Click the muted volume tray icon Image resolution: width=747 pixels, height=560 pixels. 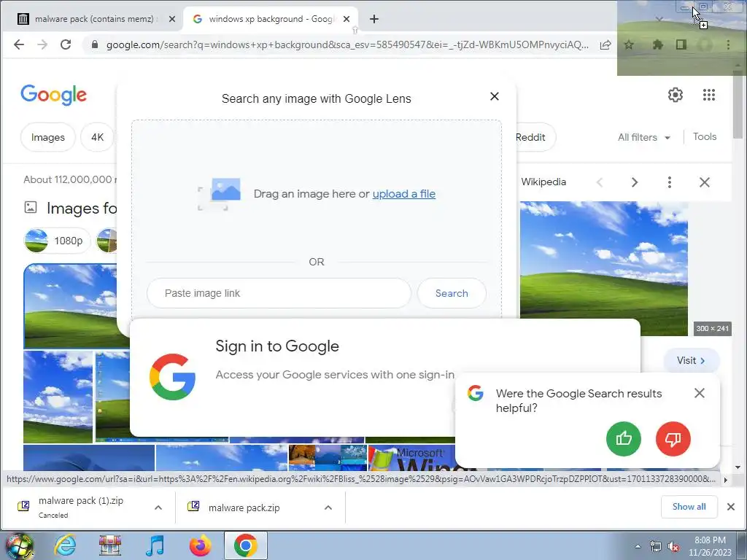[673, 546]
